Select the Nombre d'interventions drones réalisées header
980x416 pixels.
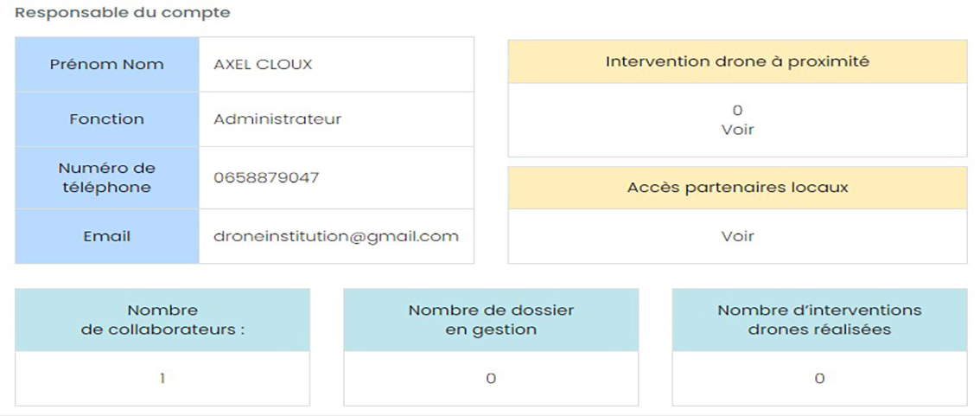pyautogui.click(x=820, y=320)
